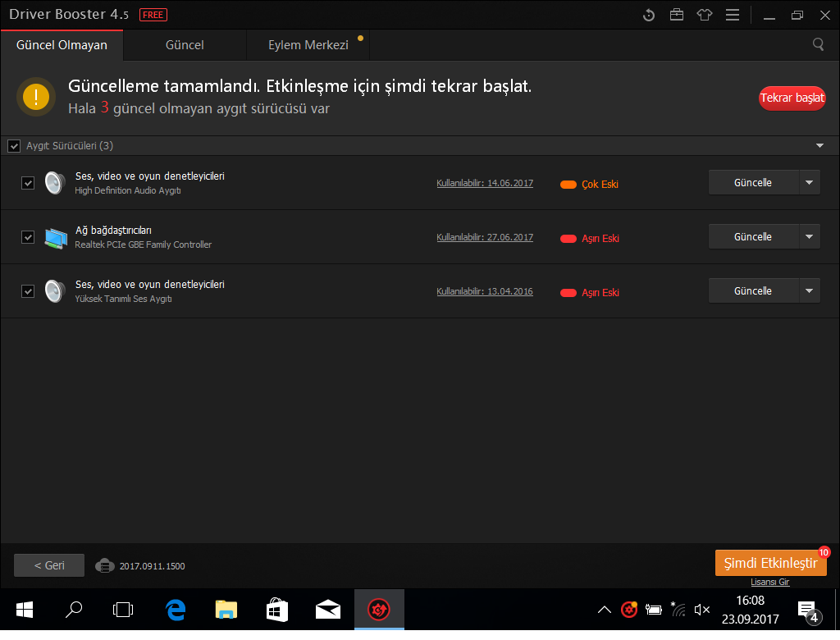840x640 pixels.
Task: Switch to the Güncel tab
Action: [x=185, y=45]
